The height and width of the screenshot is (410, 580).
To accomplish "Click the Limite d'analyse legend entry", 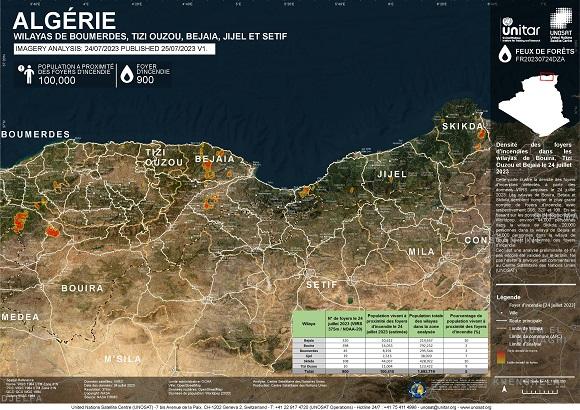I will [x=525, y=344].
